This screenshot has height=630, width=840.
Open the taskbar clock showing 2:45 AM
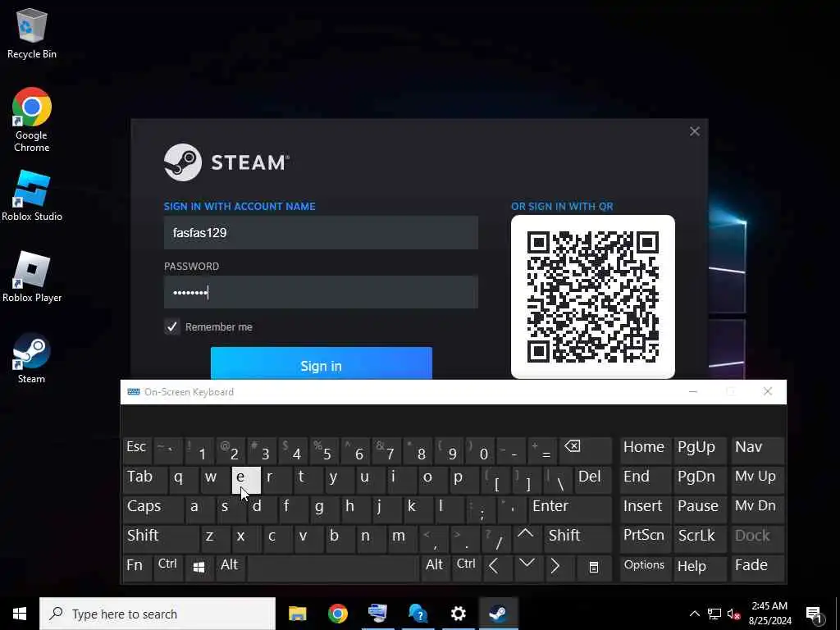(769, 614)
